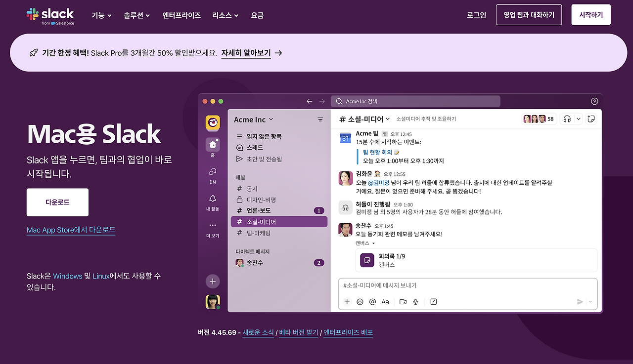
Task: Select the 엔터프라이즈 menu item
Action: 181,15
